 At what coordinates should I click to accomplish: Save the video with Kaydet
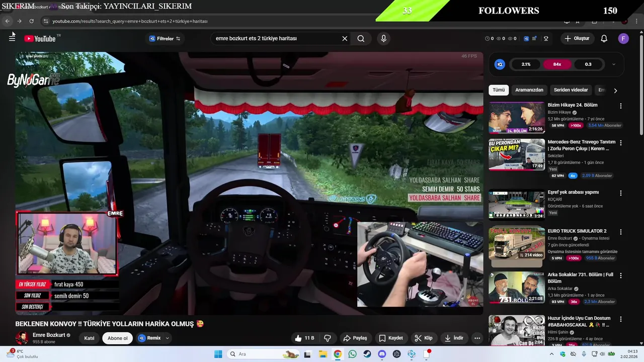391,338
